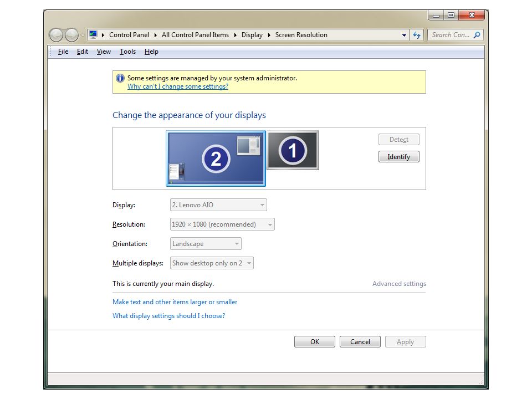This screenshot has width=532, height=399.
Task: Select display 2 monitor thumbnail
Action: (x=216, y=158)
